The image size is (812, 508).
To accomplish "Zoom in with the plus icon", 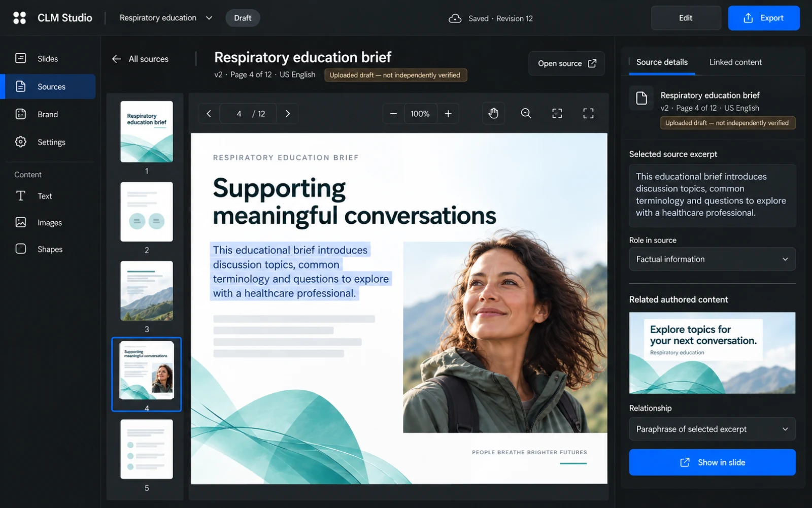I will 448,114.
